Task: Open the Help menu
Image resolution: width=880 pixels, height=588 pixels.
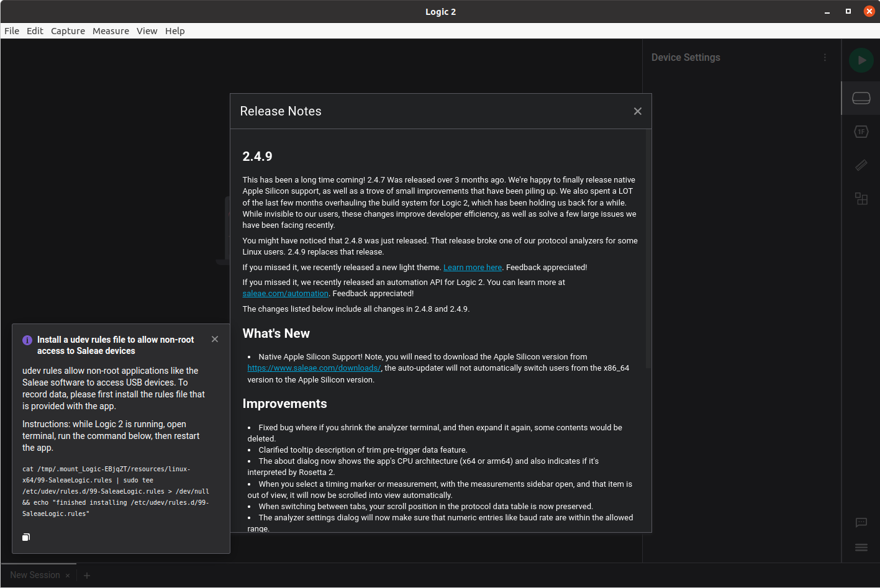Action: tap(175, 31)
